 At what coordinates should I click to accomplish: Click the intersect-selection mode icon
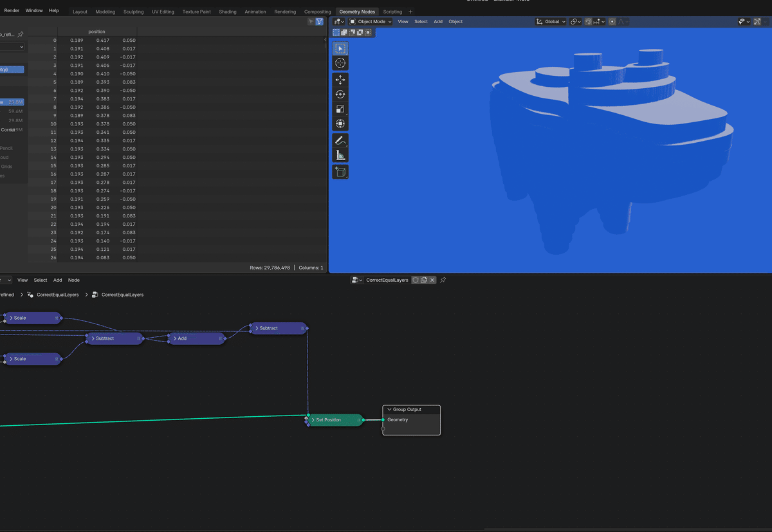pos(368,32)
